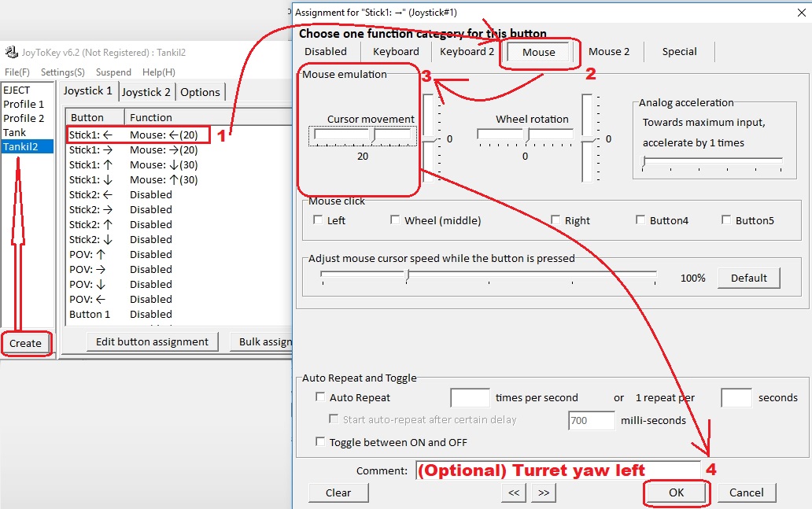Go to previous button with <<
The width and height of the screenshot is (812, 509).
pyautogui.click(x=514, y=492)
